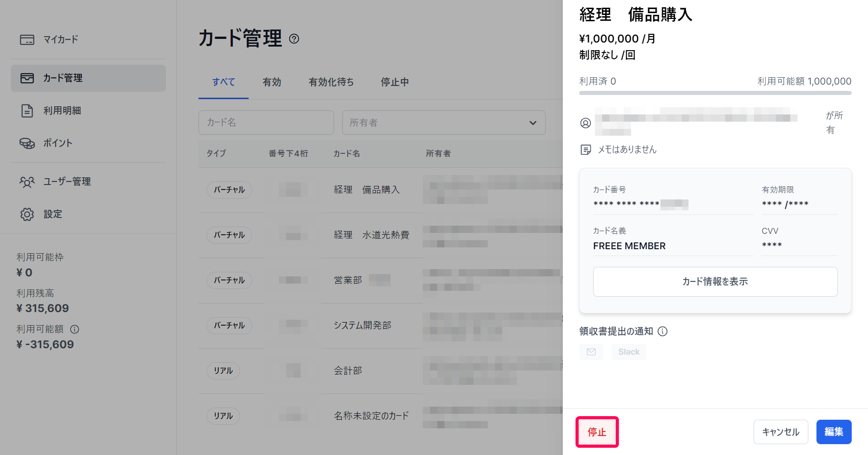Viewport: 868px width, 455px height.
Task: Click the 所有者 dropdown chevron arrow
Action: coord(533,123)
